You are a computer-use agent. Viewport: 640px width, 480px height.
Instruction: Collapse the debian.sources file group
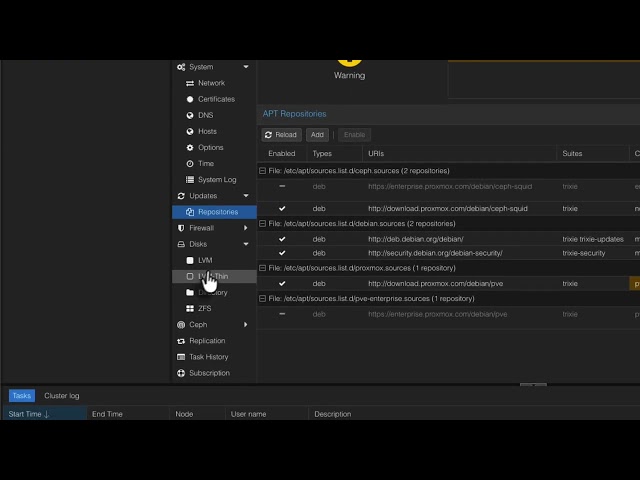point(262,224)
